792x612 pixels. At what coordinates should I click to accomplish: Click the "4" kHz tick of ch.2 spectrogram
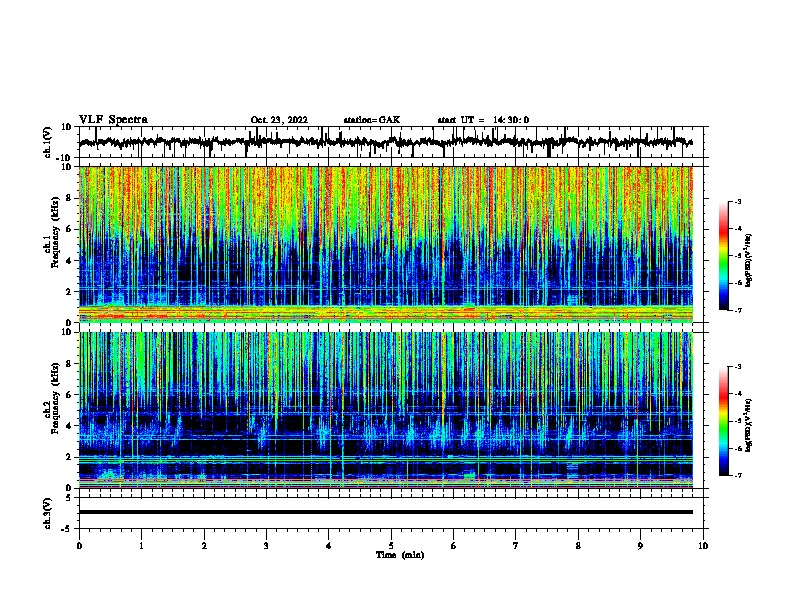tap(69, 426)
